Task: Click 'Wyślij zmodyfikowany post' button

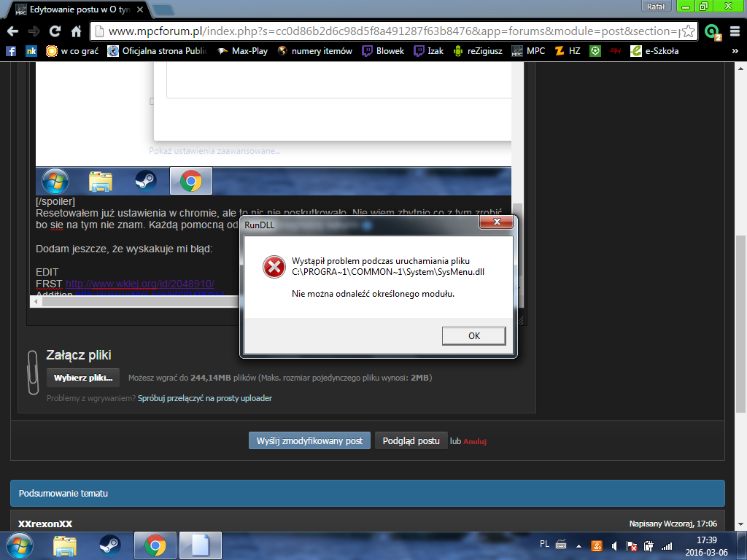Action: coord(309,441)
